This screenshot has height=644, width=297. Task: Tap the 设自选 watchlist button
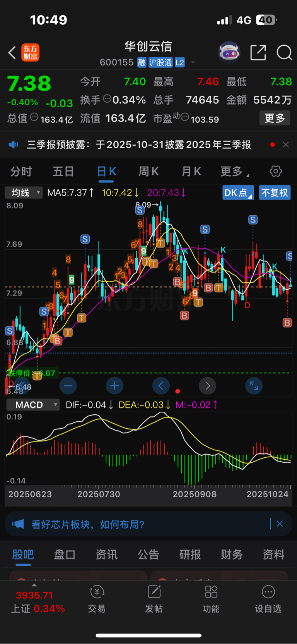coord(268,599)
